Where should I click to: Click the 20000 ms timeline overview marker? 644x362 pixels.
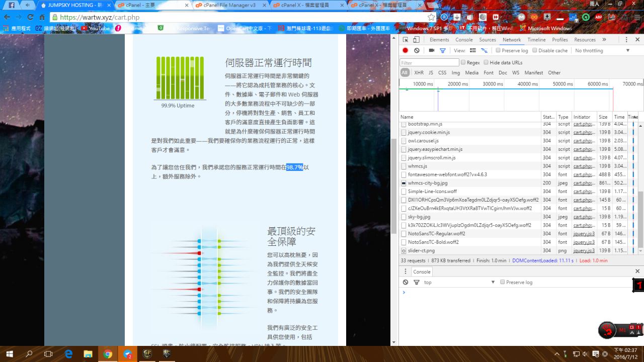tap(457, 84)
